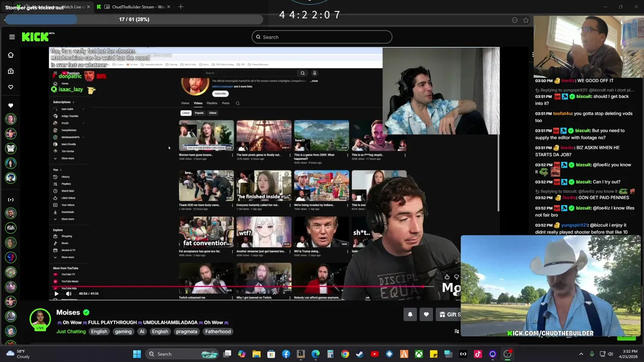Click the YouTube channel Subscribe button
Image resolution: width=644 pixels, height=362 pixels.
[220, 94]
